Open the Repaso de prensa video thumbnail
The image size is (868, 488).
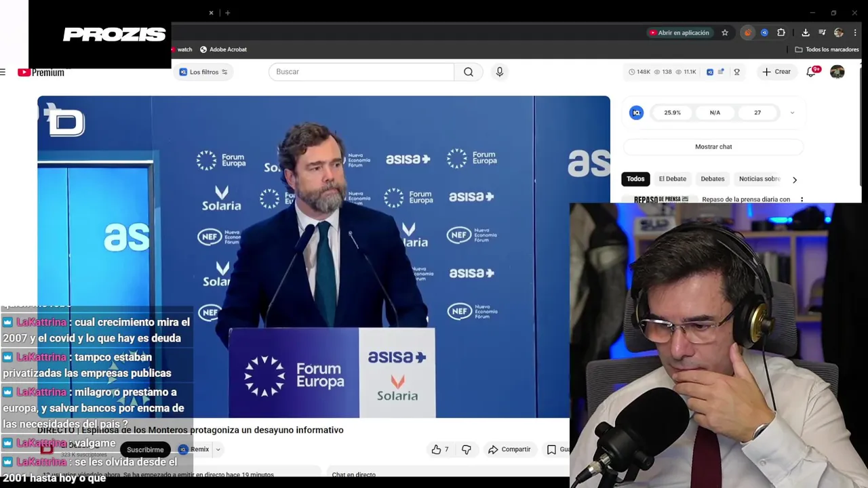pyautogui.click(x=661, y=199)
